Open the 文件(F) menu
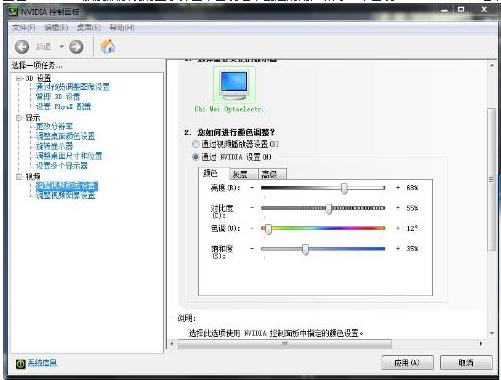Viewport: 501px width, 380px height. tap(23, 28)
